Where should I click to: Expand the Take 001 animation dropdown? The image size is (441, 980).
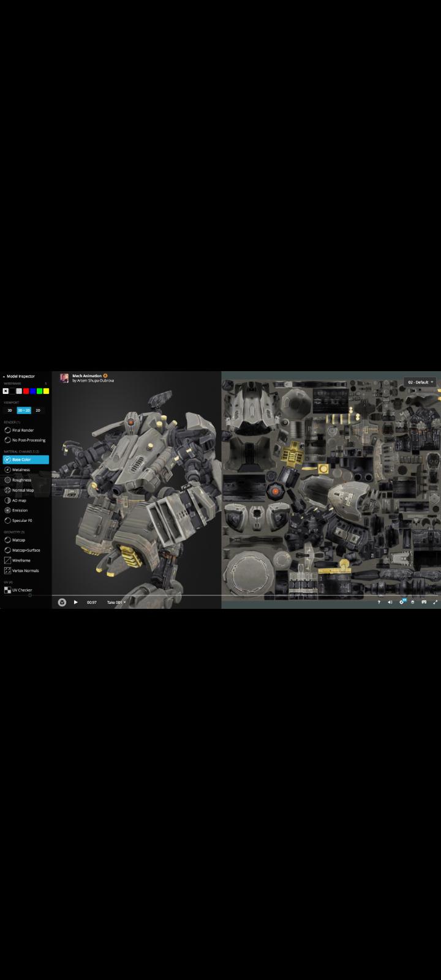pyautogui.click(x=116, y=602)
